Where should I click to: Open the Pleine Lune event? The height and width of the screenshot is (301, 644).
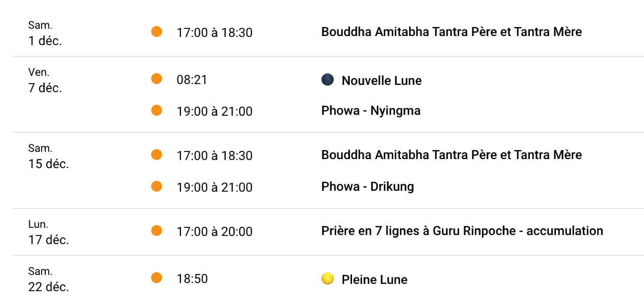point(374,280)
